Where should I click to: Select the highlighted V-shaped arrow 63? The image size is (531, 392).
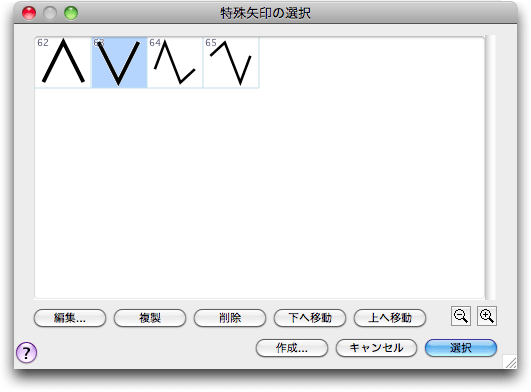pyautogui.click(x=119, y=62)
